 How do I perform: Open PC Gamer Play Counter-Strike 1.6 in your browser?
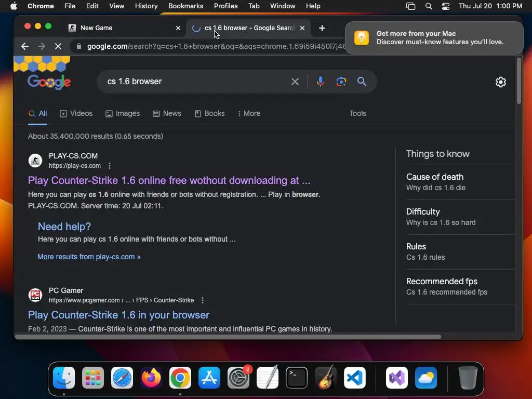click(118, 315)
